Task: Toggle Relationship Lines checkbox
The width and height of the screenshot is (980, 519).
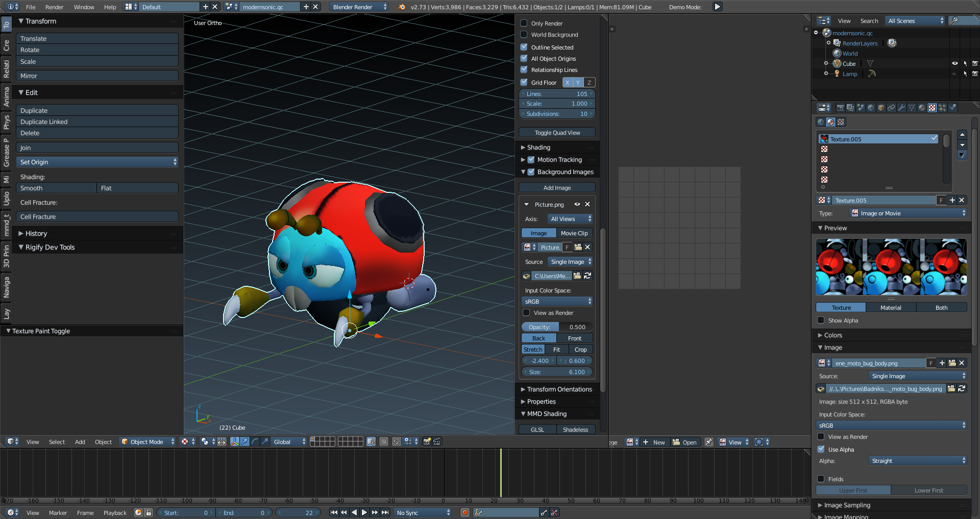Action: [x=524, y=69]
